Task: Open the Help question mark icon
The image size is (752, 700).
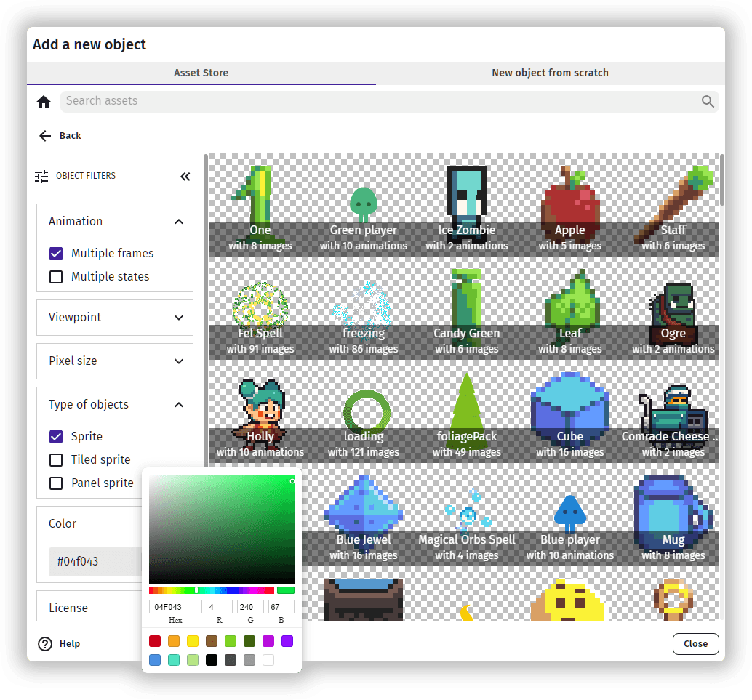Action: (44, 643)
